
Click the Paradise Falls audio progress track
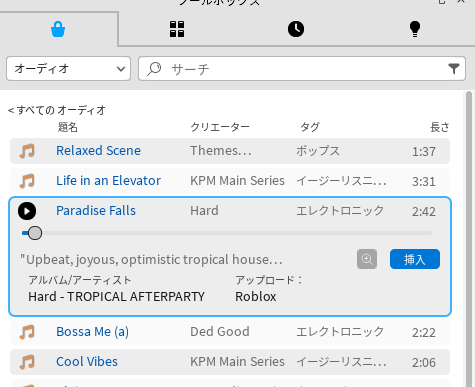pos(227,233)
